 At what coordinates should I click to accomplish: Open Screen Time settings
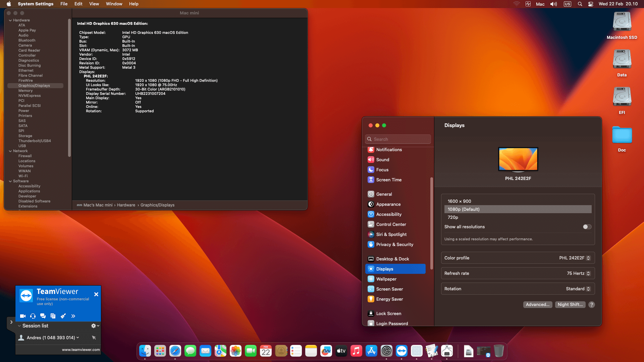point(395,180)
